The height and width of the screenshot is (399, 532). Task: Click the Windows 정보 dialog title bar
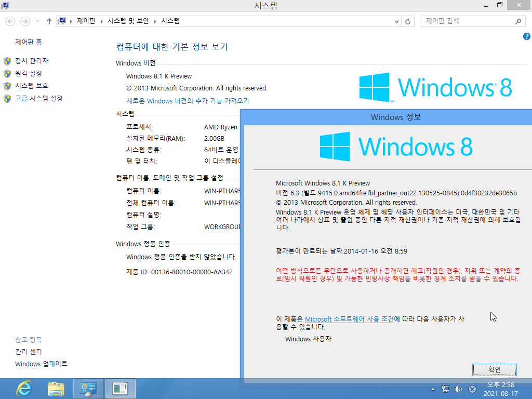(386, 117)
